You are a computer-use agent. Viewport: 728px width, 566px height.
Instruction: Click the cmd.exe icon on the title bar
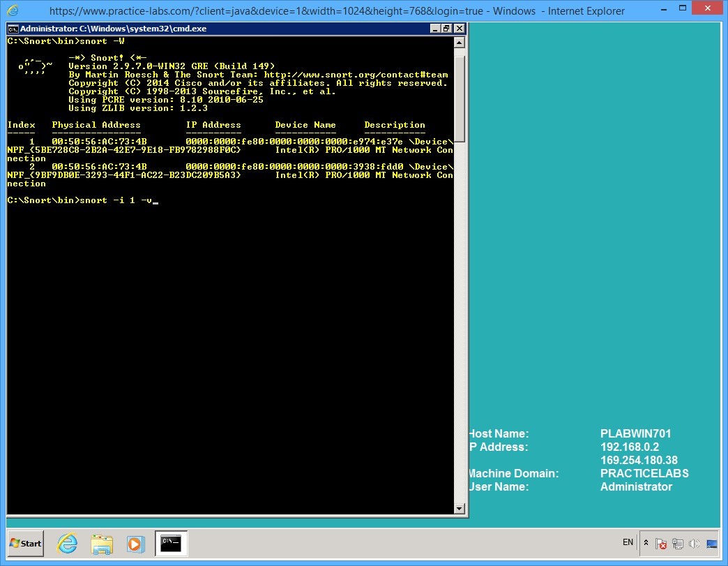[x=12, y=29]
